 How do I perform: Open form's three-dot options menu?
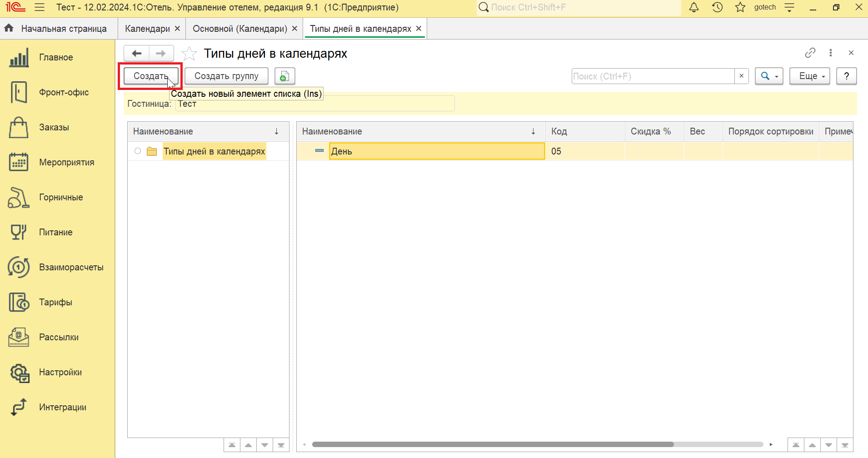831,53
